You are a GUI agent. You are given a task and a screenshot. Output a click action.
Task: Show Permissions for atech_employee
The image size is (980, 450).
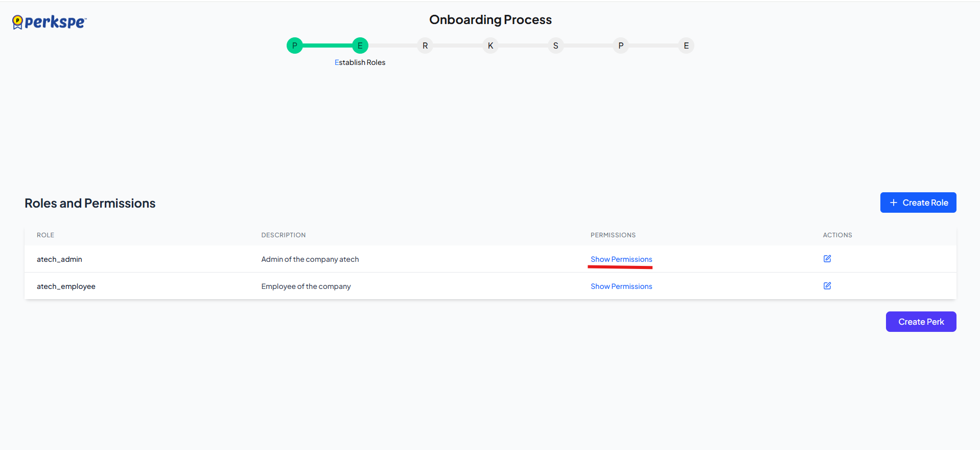click(621, 286)
